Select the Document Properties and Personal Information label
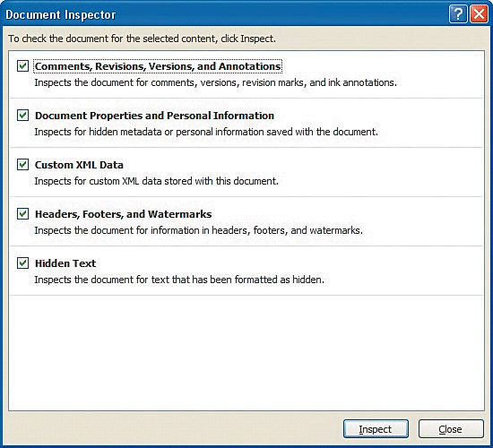Screen dimensions: 493x448 click(154, 116)
